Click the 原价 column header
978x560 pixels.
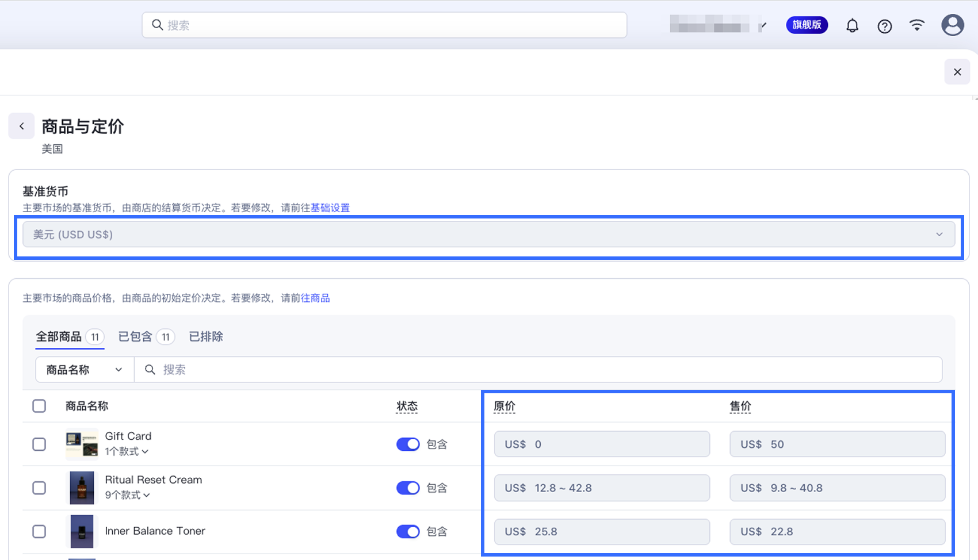point(505,406)
